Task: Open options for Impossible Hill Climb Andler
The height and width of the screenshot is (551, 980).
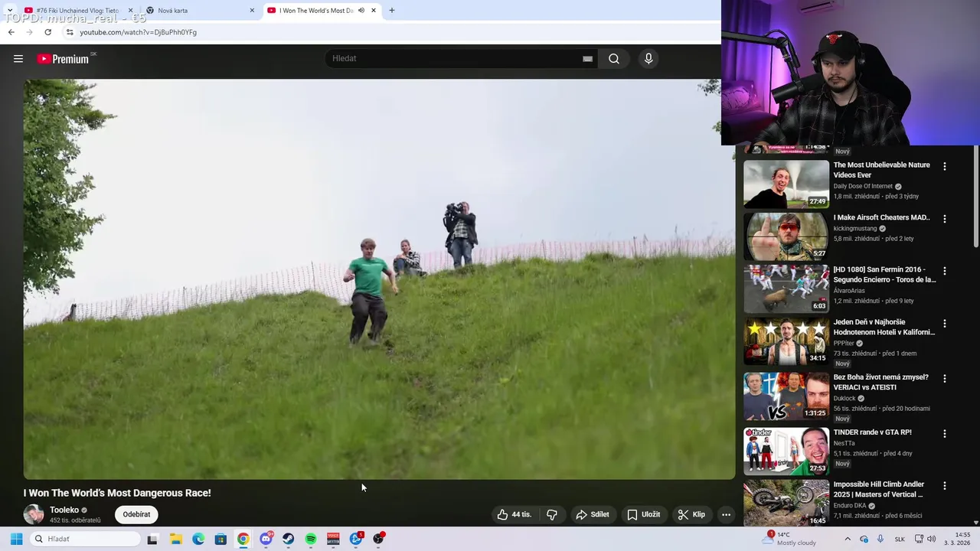Action: tap(945, 486)
